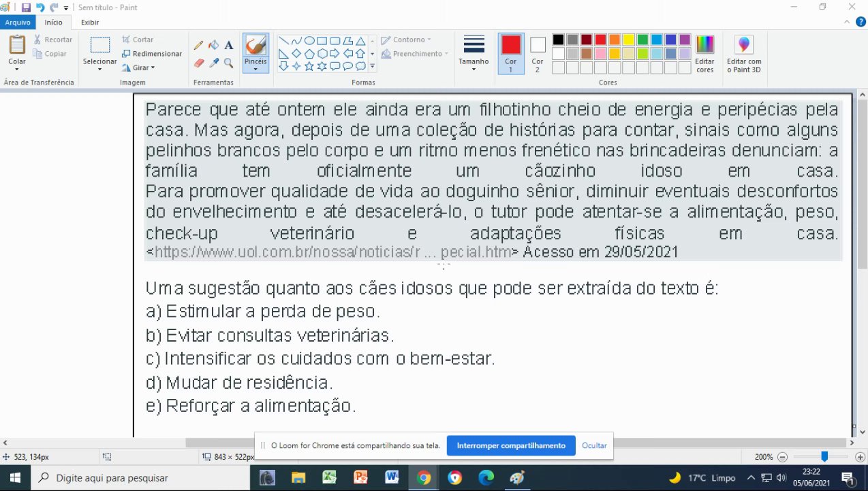Pick the Right arrow shape
The width and height of the screenshot is (868, 491).
coord(335,53)
